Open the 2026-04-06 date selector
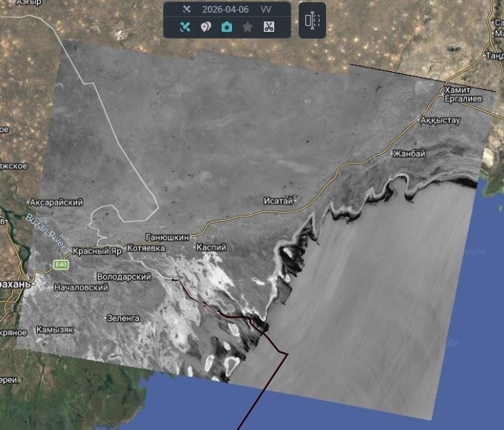Image resolution: width=504 pixels, height=430 pixels. coord(226,10)
